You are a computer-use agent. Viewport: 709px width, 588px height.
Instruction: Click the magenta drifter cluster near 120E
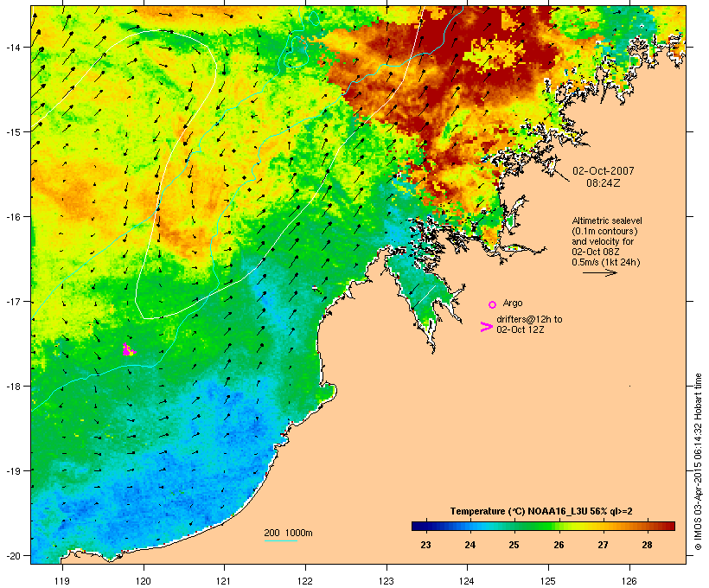pos(129,349)
